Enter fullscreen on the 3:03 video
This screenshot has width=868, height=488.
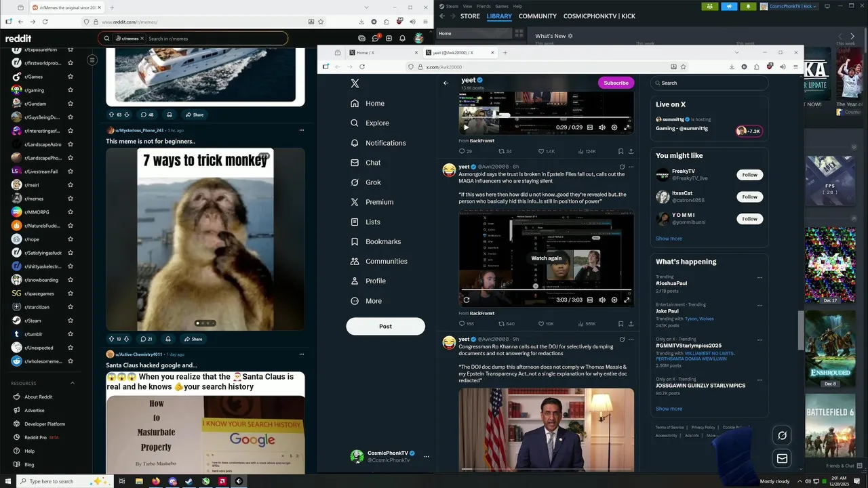pyautogui.click(x=627, y=300)
